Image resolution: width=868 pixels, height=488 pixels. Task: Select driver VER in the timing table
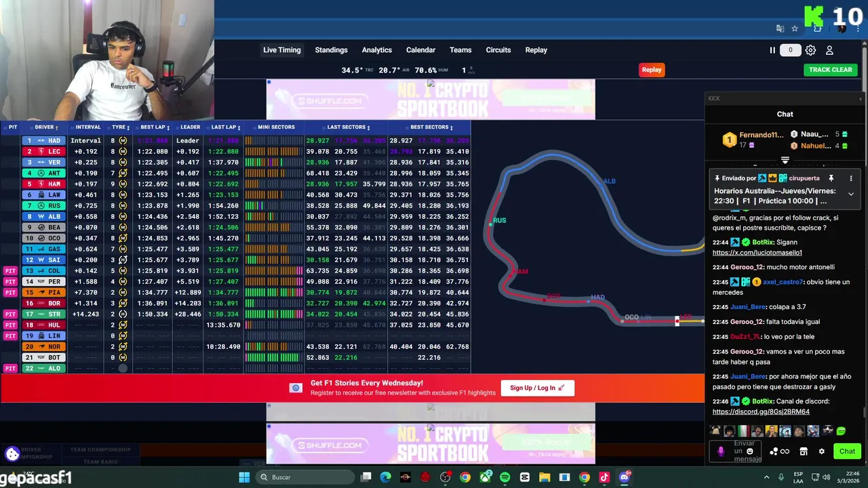click(x=43, y=162)
